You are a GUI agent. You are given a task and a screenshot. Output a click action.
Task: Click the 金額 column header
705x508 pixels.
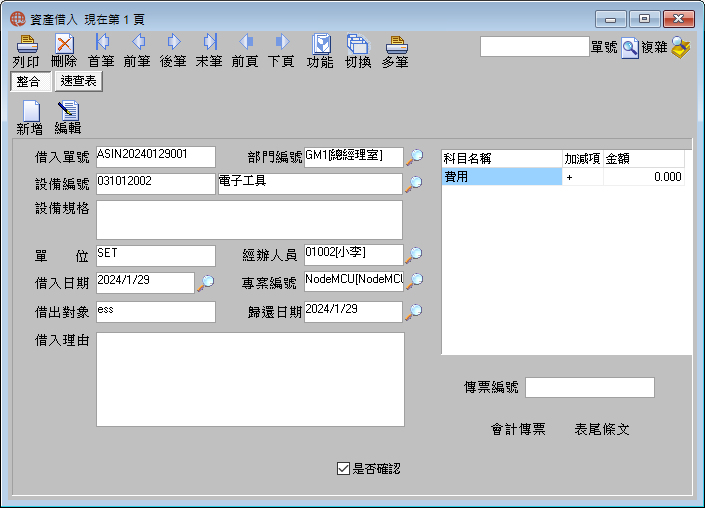[643, 159]
